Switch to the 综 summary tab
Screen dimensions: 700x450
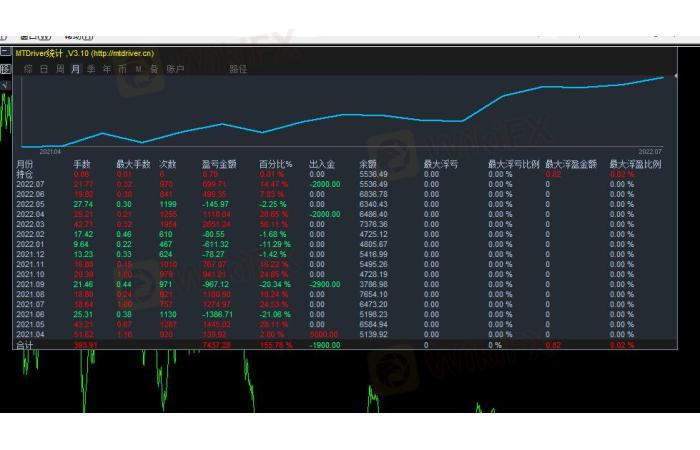tap(28, 69)
